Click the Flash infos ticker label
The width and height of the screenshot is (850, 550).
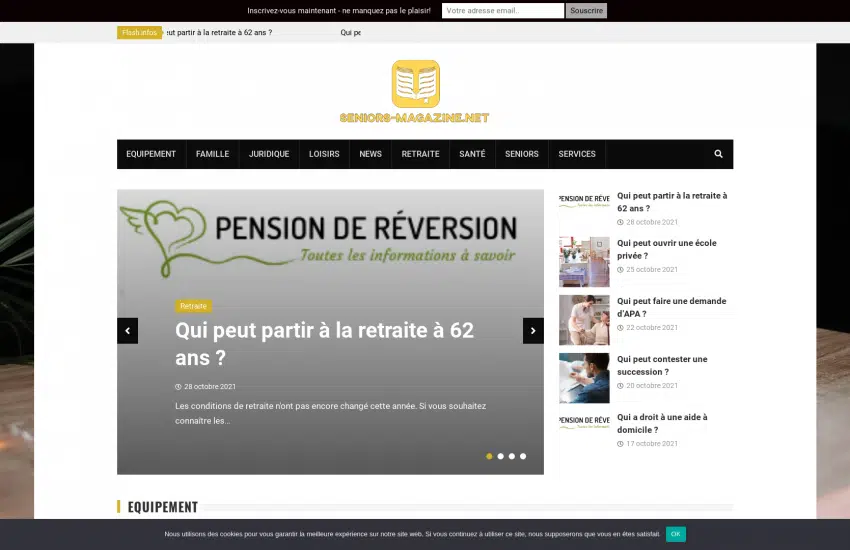(x=139, y=33)
